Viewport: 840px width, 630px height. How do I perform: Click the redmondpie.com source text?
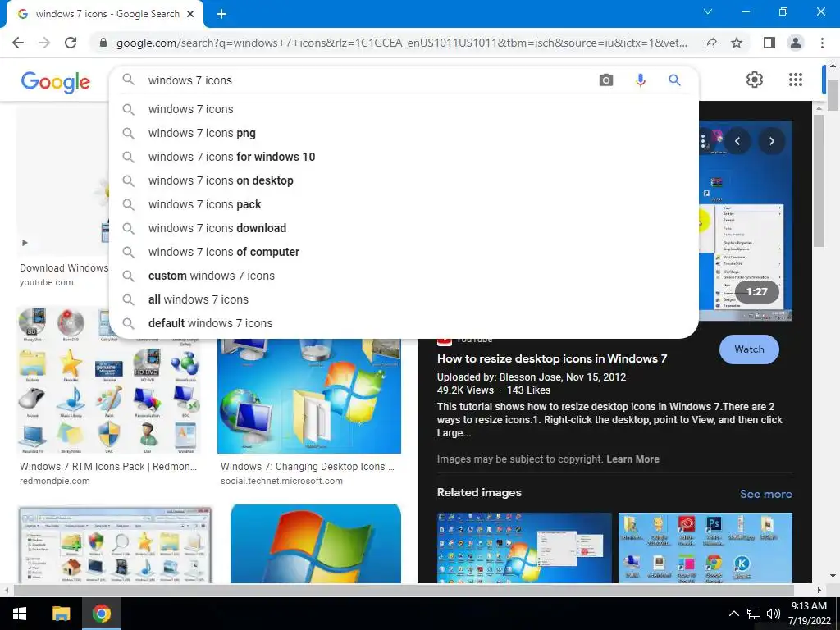coord(55,481)
